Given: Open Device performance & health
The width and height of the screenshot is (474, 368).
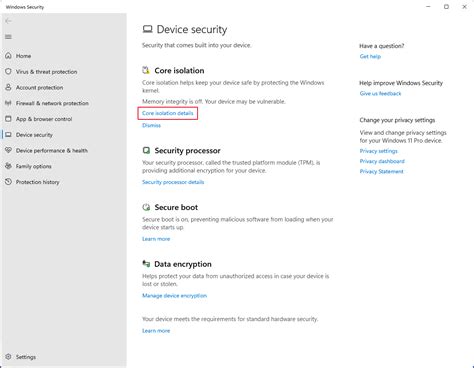Looking at the screenshot, I should [x=52, y=151].
